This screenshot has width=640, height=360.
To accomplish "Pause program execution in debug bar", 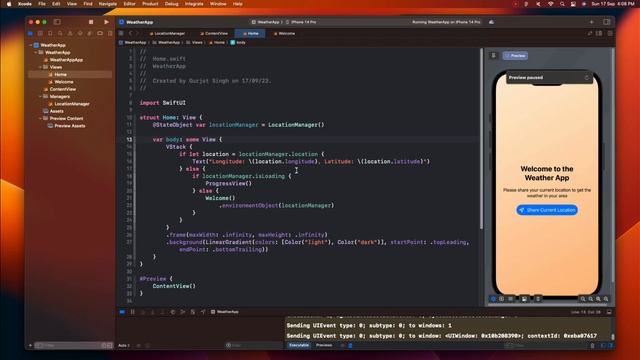I will [x=133, y=312].
